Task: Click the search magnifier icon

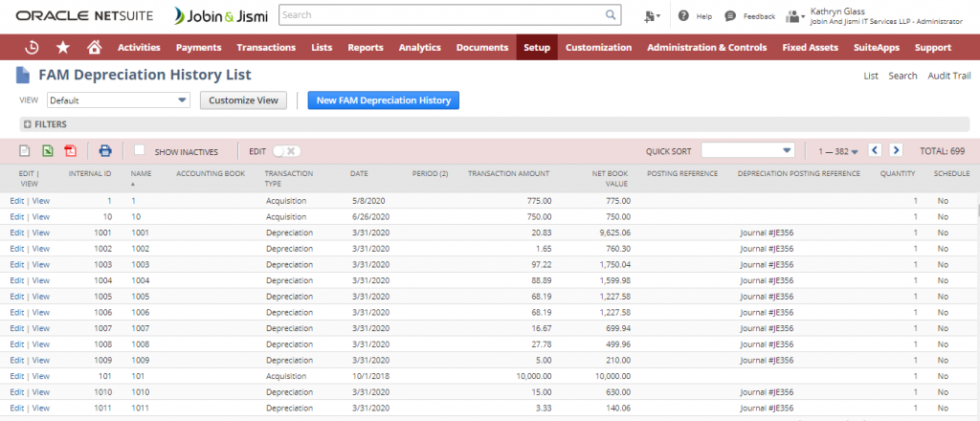Action: 611,15
